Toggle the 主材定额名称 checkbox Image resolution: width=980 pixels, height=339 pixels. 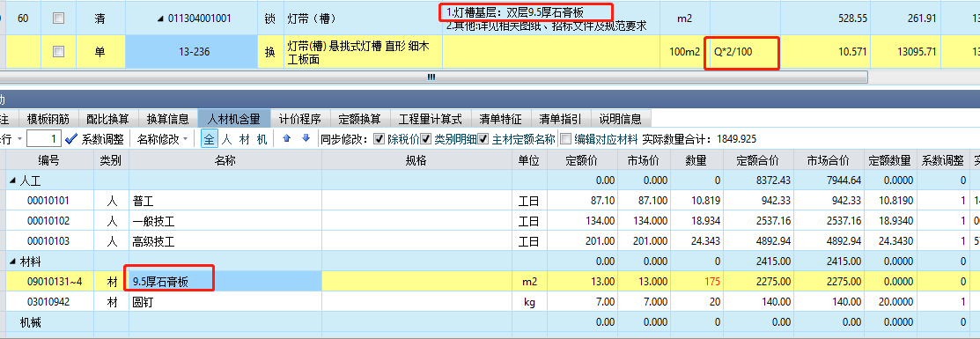tap(483, 139)
